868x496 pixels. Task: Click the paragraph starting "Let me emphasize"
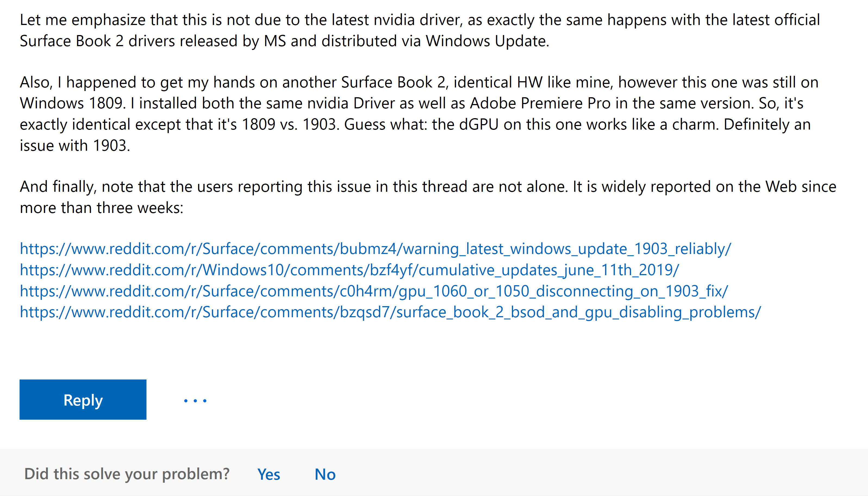420,30
